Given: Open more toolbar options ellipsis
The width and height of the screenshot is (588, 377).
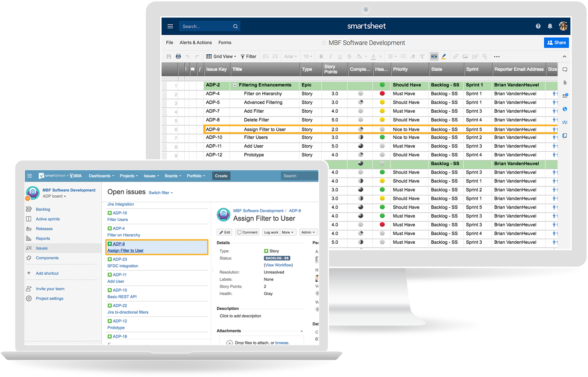Looking at the screenshot, I should (497, 56).
